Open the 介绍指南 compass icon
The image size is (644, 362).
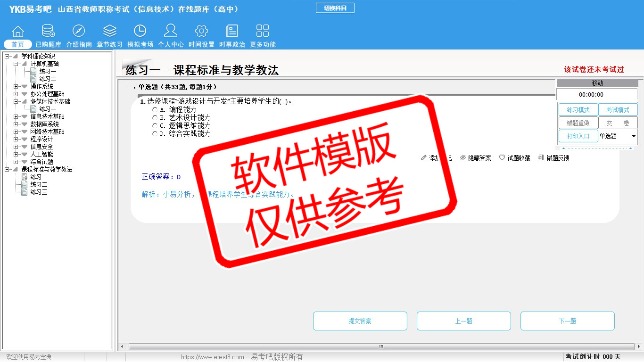pyautogui.click(x=79, y=32)
